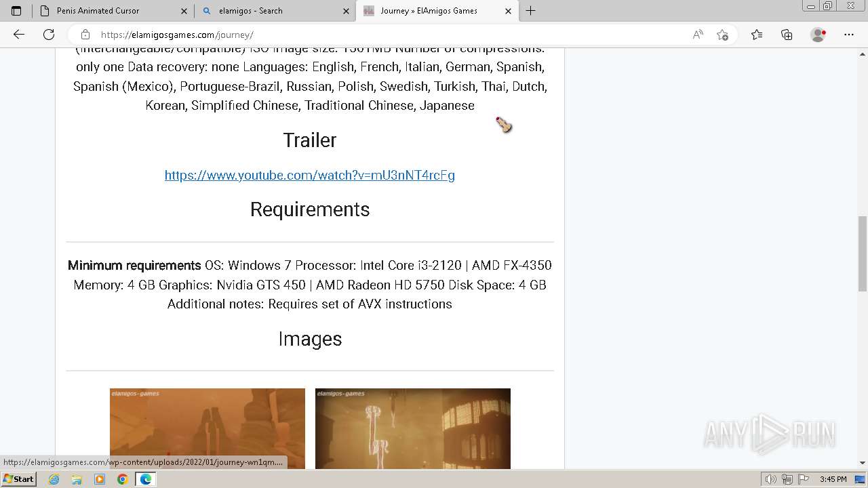Add this page to favorites
Image resolution: width=868 pixels, height=488 pixels.
pos(722,35)
